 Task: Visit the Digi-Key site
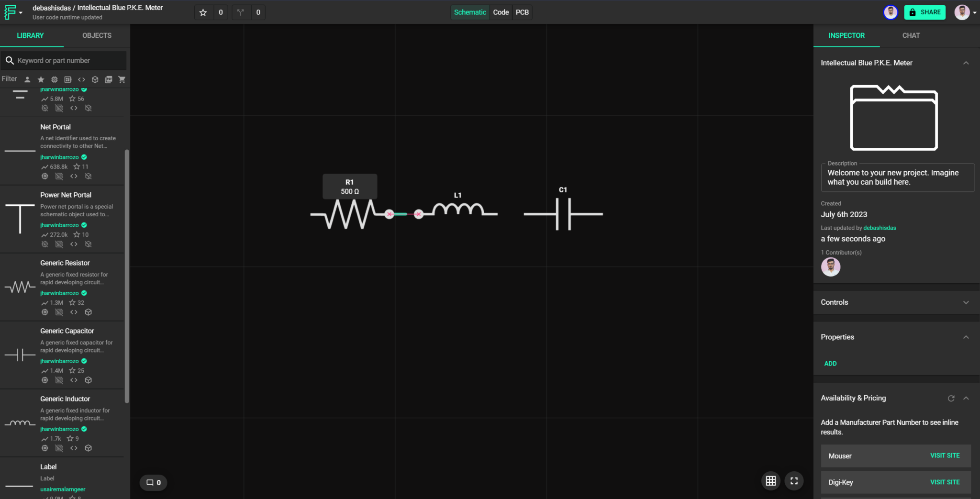[x=945, y=482]
